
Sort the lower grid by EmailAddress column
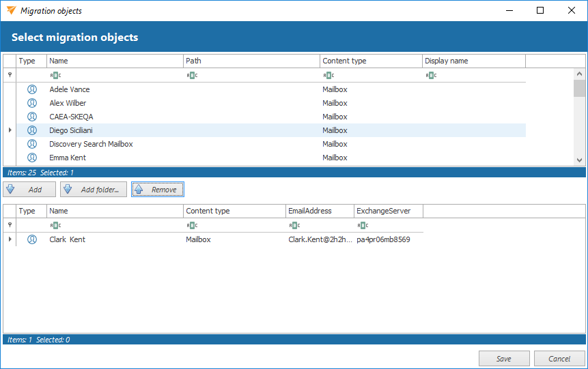pos(319,211)
